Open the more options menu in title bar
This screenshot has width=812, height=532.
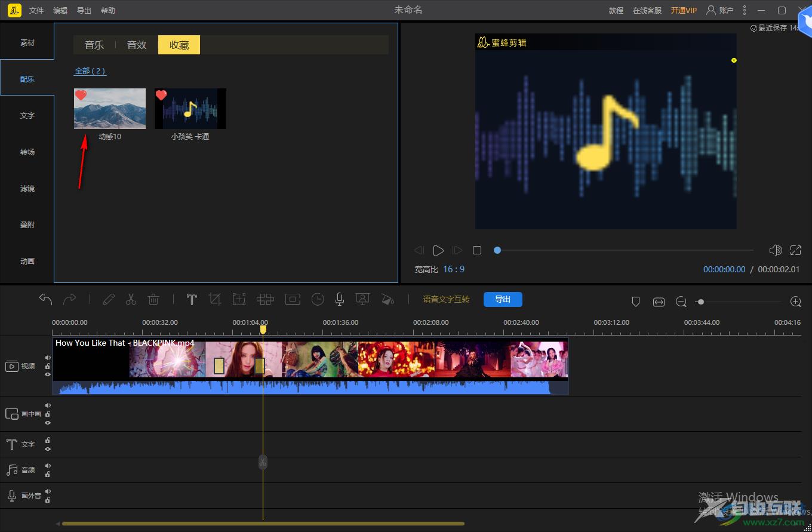(x=745, y=10)
